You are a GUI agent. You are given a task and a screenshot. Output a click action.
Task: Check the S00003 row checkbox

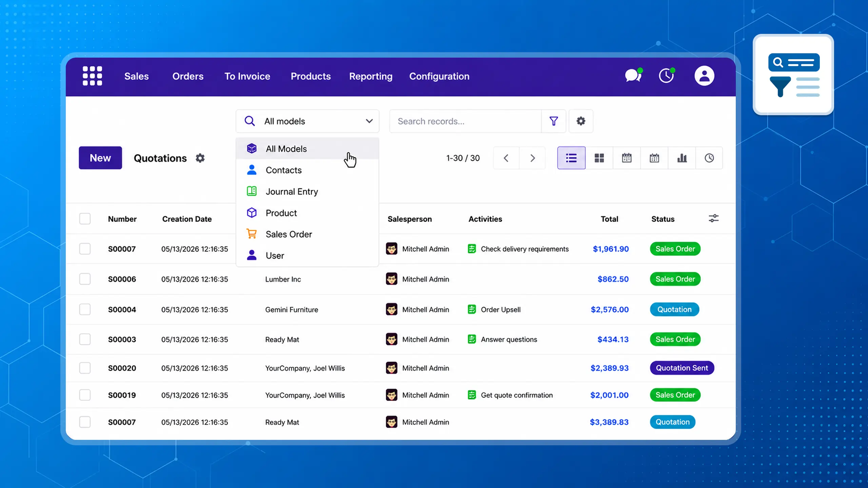85,339
